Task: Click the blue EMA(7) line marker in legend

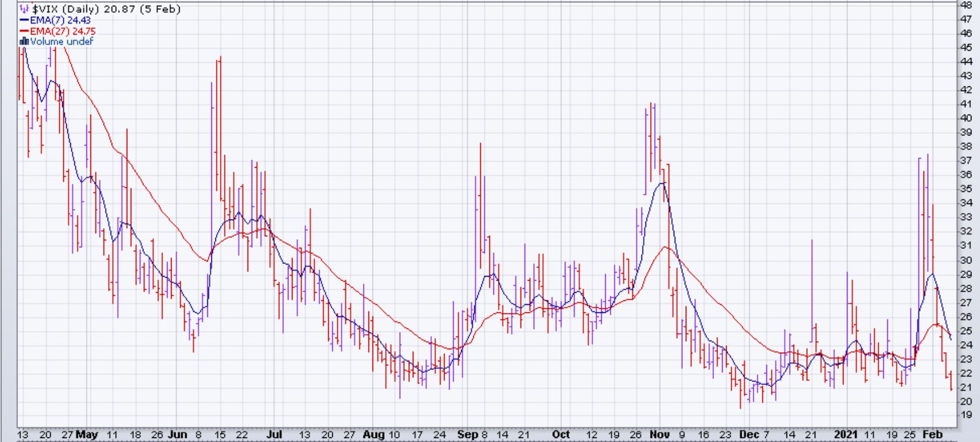Action: coord(24,20)
